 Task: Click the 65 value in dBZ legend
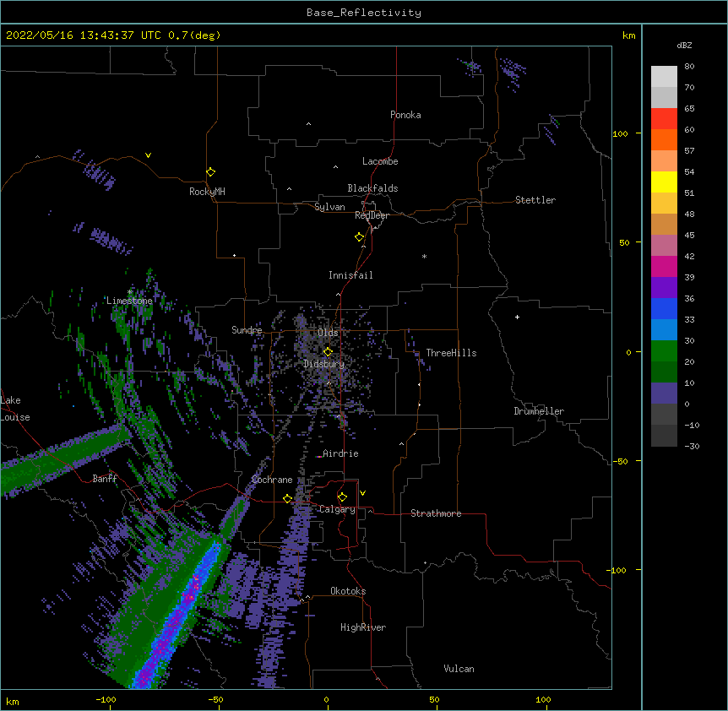click(689, 109)
